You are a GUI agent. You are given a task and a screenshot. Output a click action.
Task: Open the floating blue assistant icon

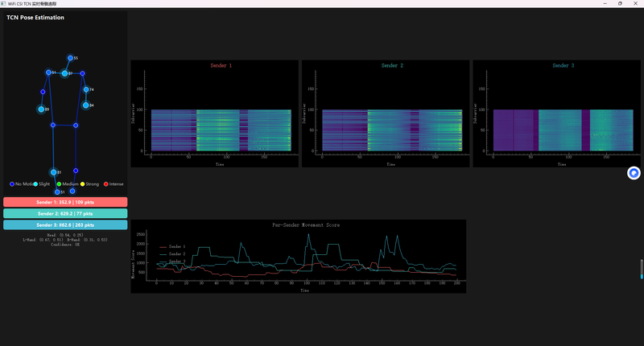coord(634,173)
